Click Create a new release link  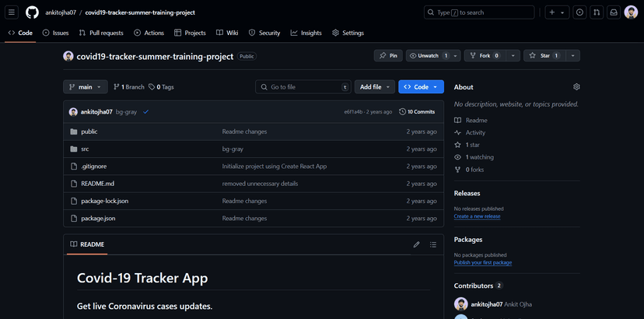tap(477, 216)
